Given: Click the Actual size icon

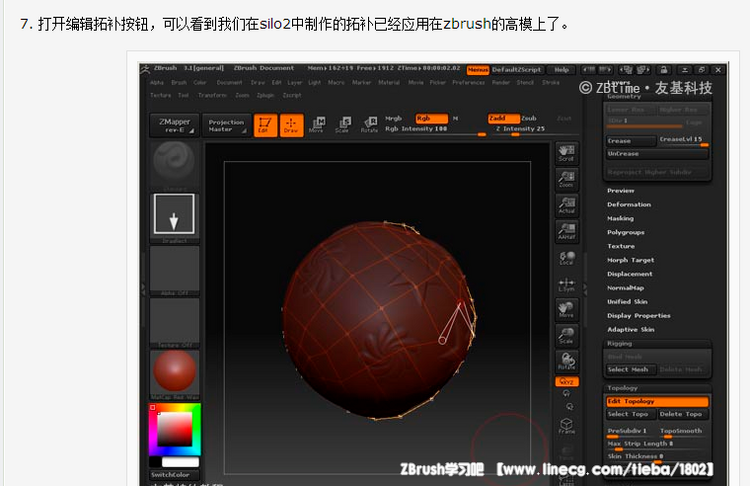Looking at the screenshot, I should (x=567, y=205).
